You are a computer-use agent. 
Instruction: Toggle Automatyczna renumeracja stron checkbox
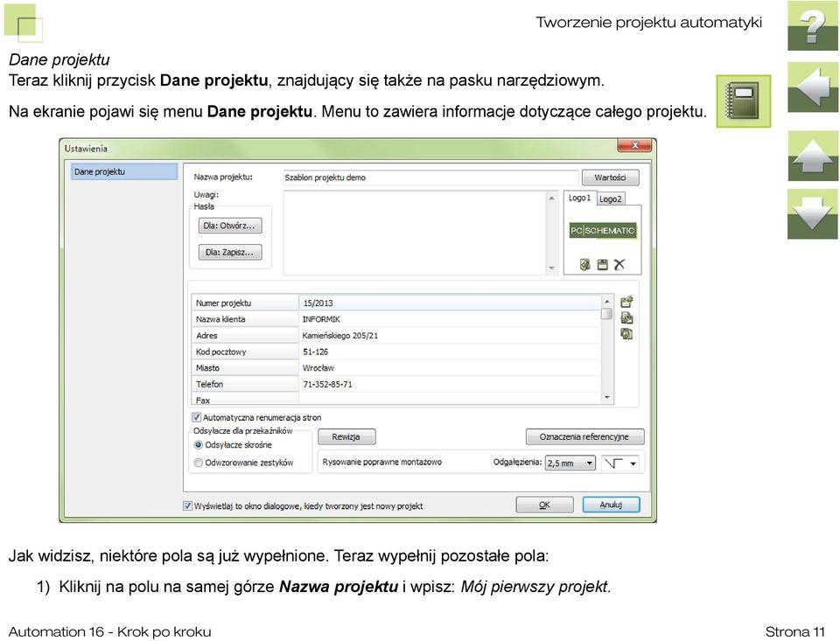(x=197, y=417)
